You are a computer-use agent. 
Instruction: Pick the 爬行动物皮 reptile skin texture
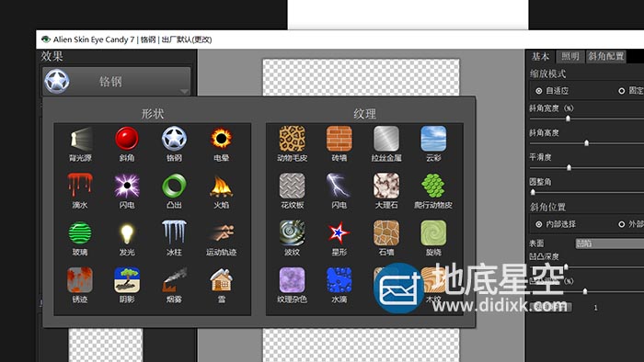pos(433,187)
